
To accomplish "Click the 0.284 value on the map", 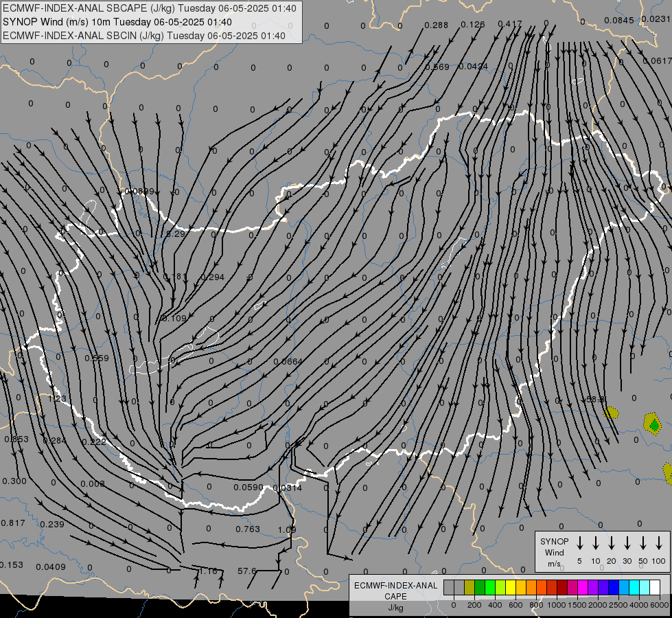I will tap(55, 440).
